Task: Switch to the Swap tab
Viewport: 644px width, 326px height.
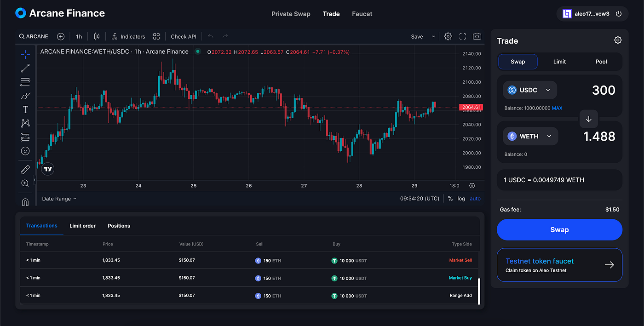Action: 517,62
